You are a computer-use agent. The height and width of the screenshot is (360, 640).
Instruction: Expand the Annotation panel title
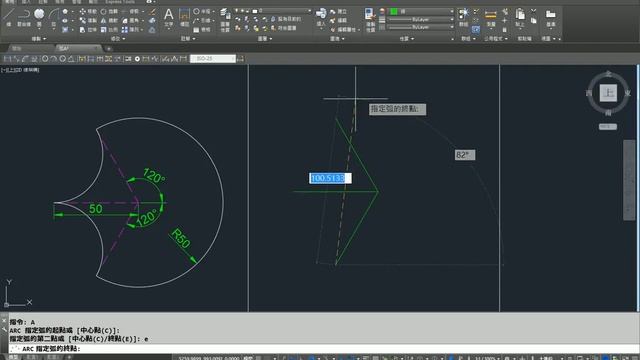[x=188, y=39]
